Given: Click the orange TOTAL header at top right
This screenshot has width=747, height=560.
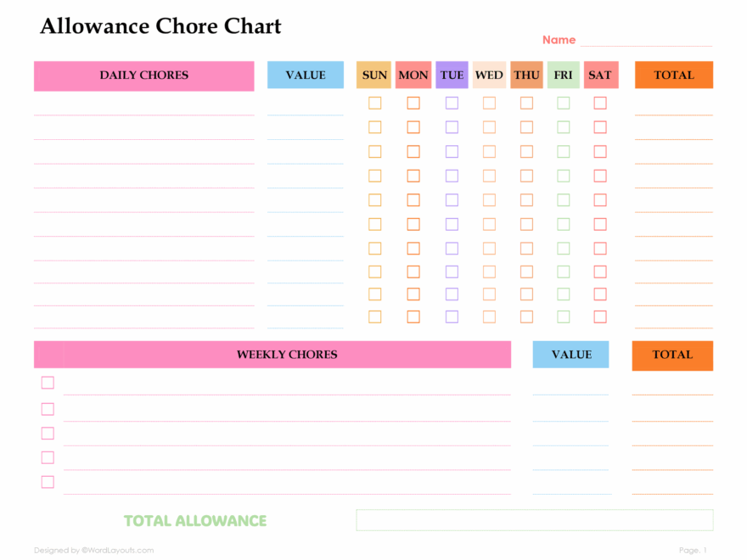Looking at the screenshot, I should 674,76.
